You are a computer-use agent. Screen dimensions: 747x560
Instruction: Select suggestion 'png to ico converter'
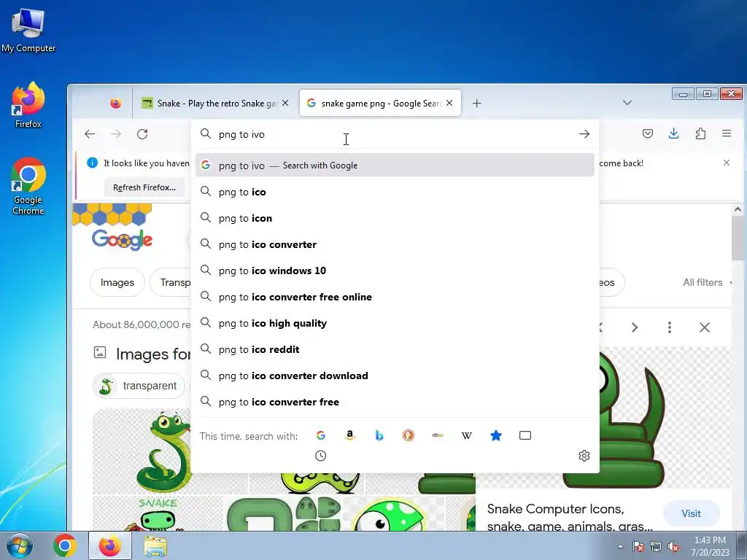click(x=395, y=244)
